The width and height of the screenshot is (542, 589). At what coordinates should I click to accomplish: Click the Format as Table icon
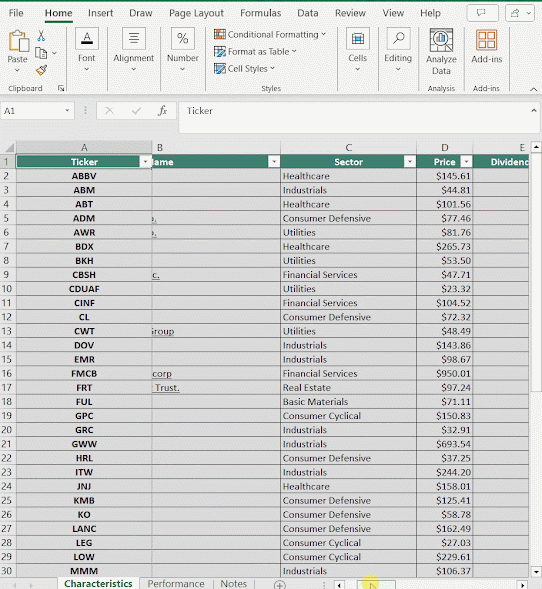coord(220,51)
